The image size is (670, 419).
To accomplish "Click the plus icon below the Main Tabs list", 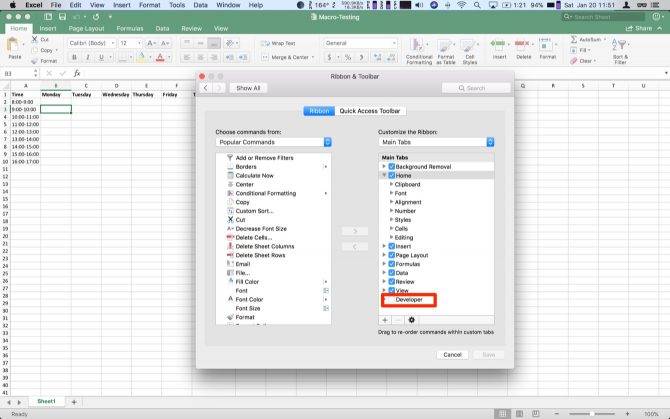I will click(385, 320).
